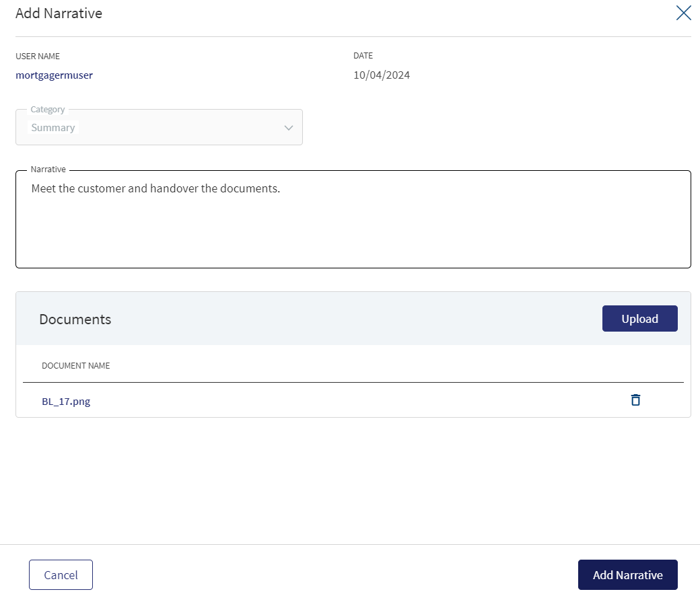The image size is (700, 600).
Task: Cancel the narrative dialog
Action: point(61,574)
